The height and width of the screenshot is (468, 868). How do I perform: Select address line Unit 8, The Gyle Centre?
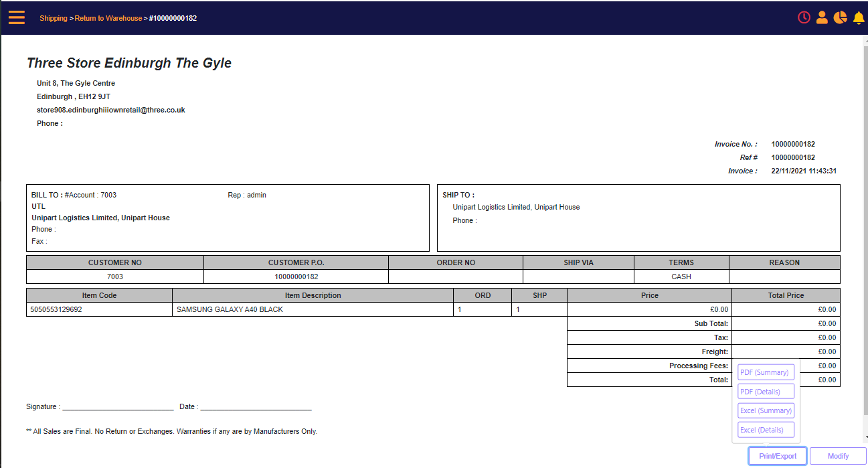[76, 83]
